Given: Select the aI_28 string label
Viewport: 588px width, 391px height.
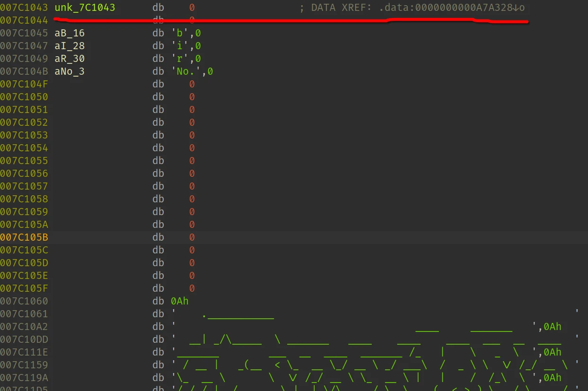Looking at the screenshot, I should point(70,46).
